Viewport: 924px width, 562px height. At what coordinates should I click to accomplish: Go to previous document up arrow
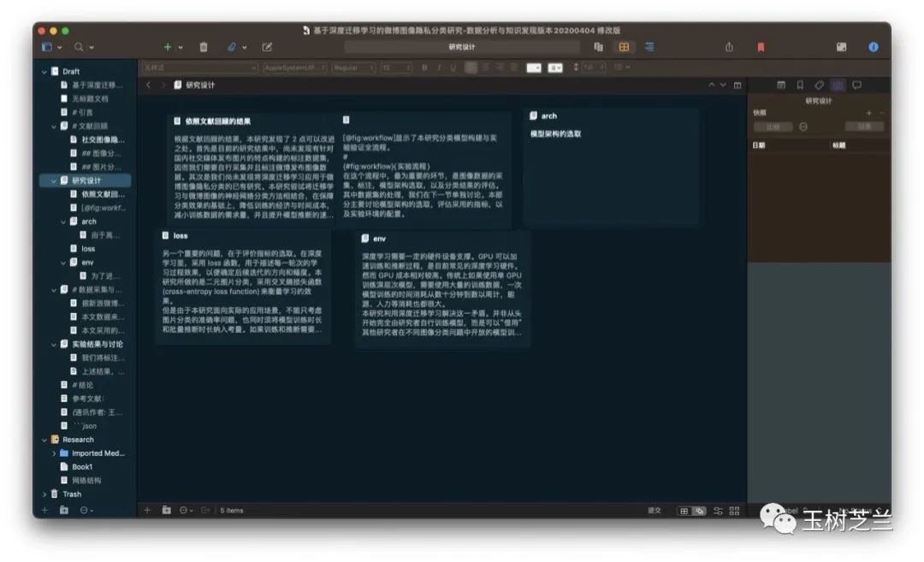click(712, 86)
